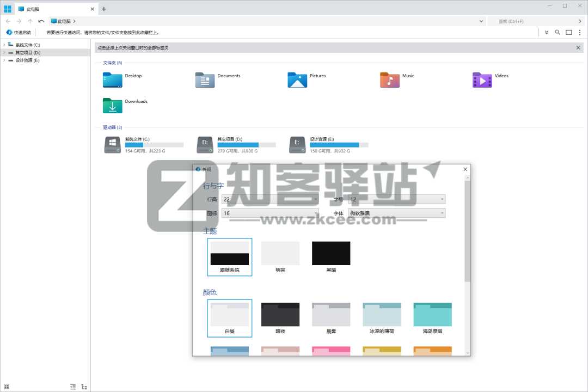The image size is (588, 392).
Task: Select the 海岛度假 color swatch
Action: pyautogui.click(x=432, y=314)
